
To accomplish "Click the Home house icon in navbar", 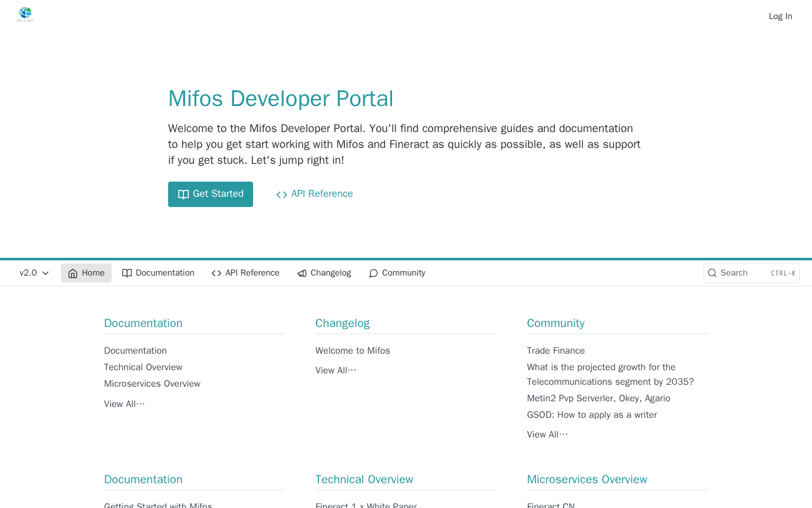I will coord(73,273).
